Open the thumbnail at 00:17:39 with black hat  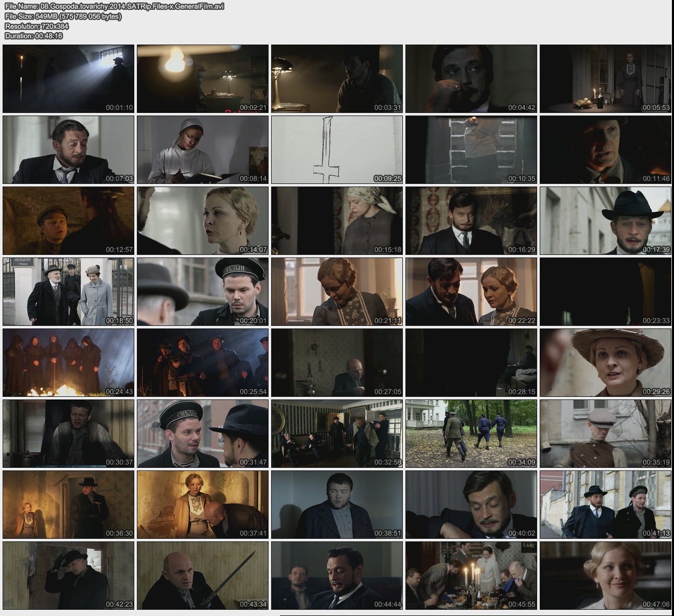coord(606,221)
